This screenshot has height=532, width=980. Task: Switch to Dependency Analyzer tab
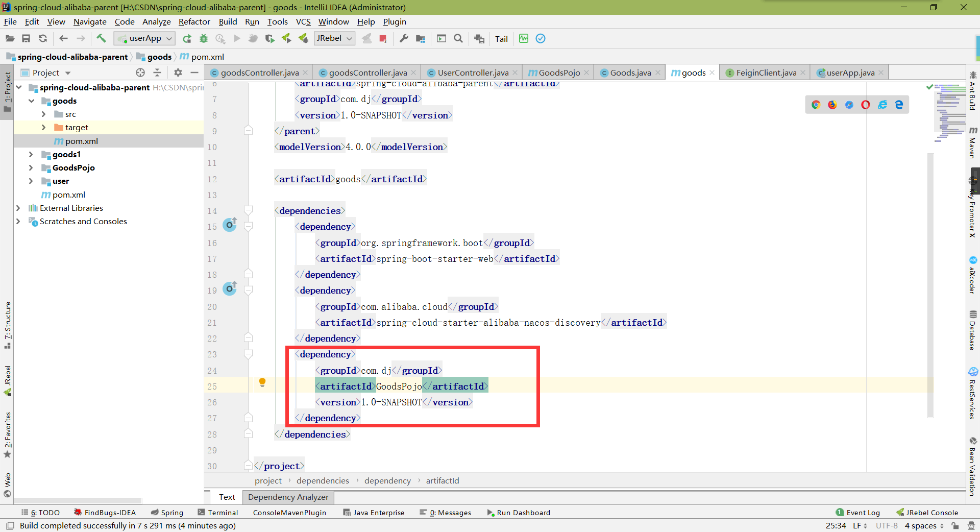(288, 497)
